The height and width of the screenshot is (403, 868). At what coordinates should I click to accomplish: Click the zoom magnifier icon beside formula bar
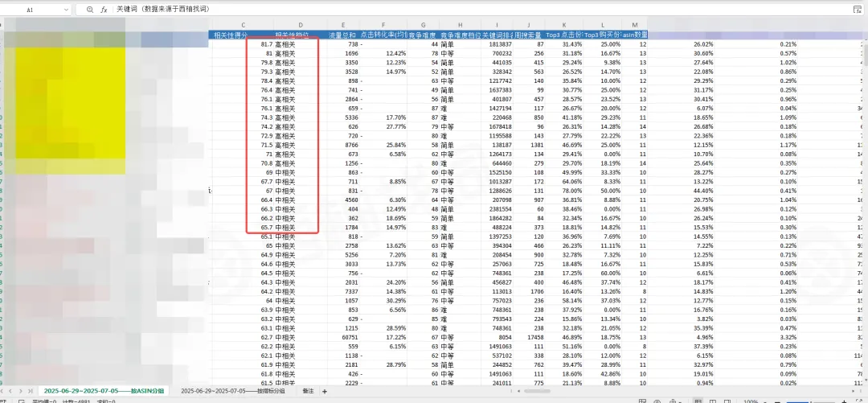[x=90, y=10]
